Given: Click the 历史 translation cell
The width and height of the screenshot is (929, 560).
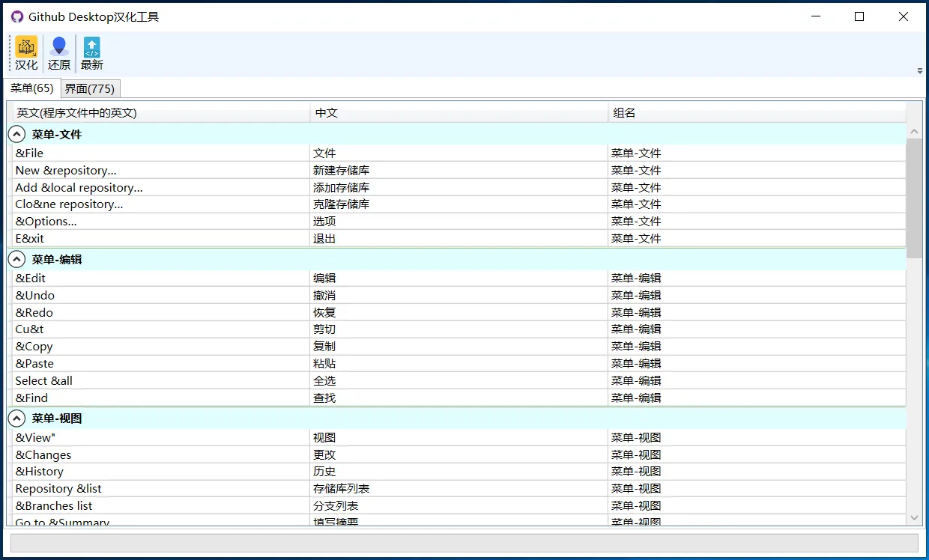Looking at the screenshot, I should [459, 471].
